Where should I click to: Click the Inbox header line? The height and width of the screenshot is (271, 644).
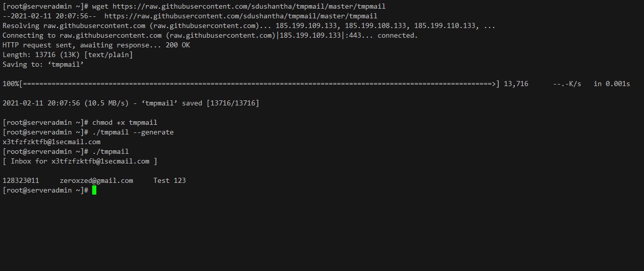pyautogui.click(x=80, y=161)
